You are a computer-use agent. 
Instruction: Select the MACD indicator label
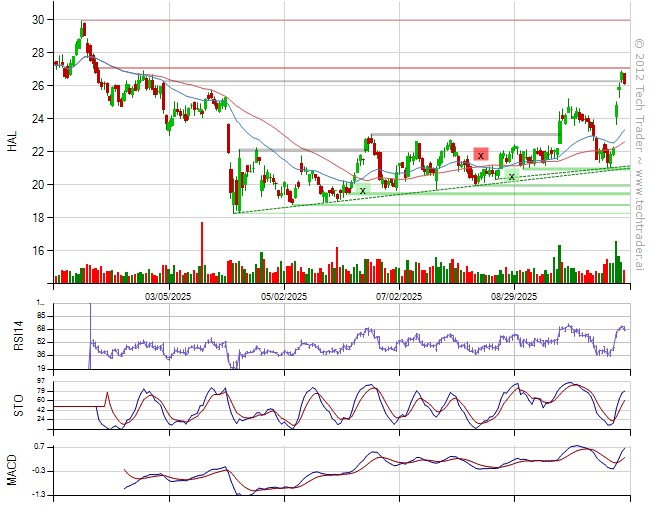(12, 470)
